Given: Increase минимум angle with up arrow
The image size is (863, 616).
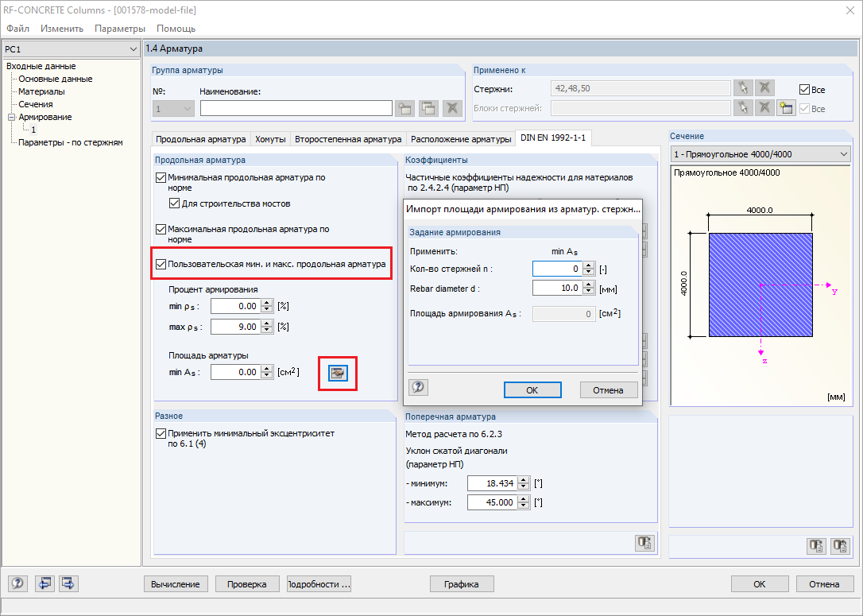Looking at the screenshot, I should [524, 480].
